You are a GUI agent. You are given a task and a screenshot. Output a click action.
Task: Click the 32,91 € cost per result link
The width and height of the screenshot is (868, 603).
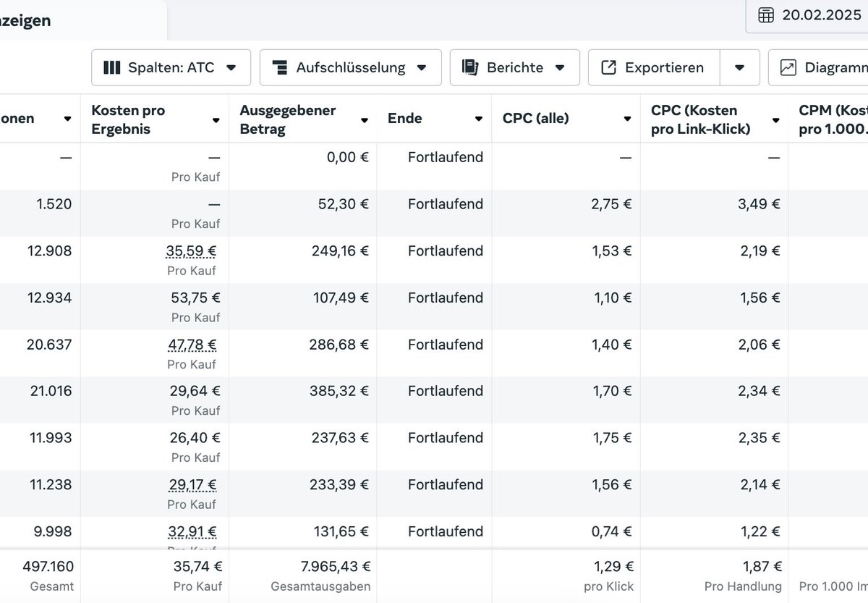[x=192, y=531]
